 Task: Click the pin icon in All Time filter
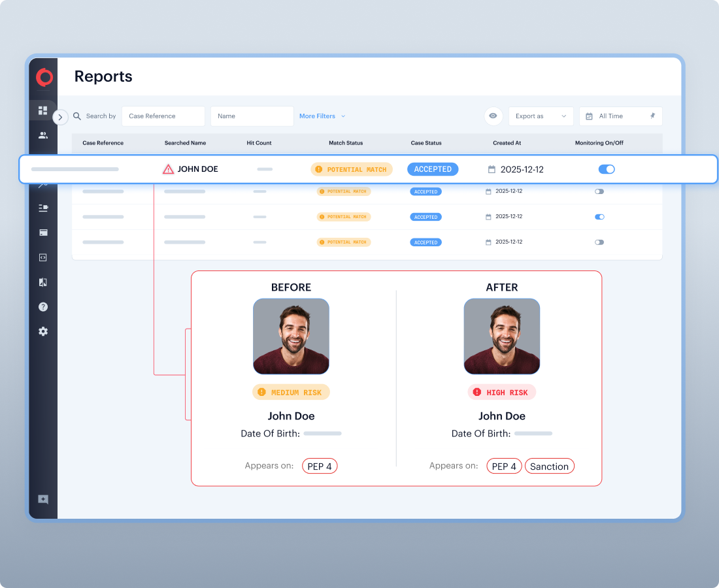pyautogui.click(x=652, y=116)
